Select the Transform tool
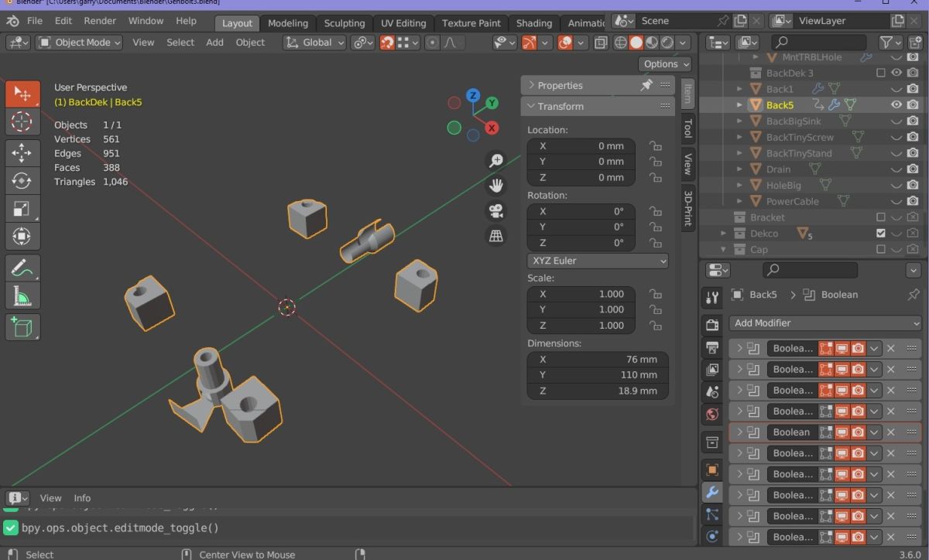This screenshot has width=929, height=560. [22, 236]
